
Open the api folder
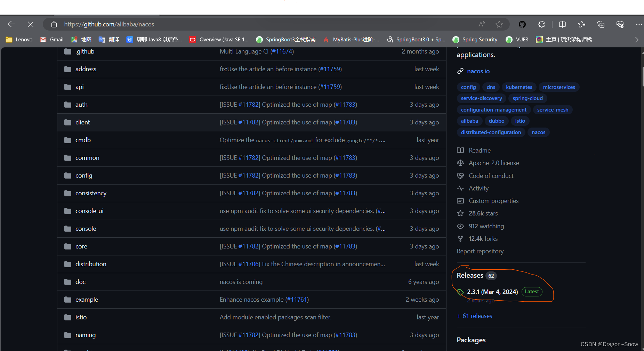pyautogui.click(x=80, y=87)
